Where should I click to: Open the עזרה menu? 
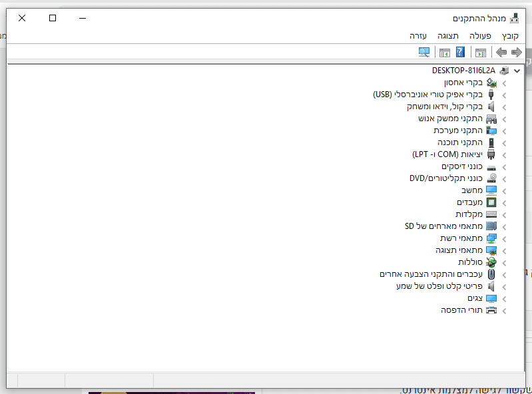point(418,35)
